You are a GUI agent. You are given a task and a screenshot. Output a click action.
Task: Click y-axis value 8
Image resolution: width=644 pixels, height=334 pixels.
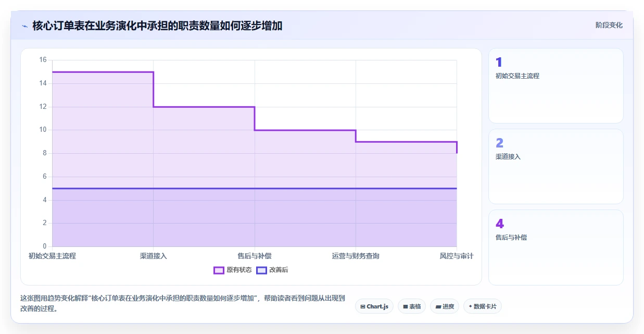[44, 153]
